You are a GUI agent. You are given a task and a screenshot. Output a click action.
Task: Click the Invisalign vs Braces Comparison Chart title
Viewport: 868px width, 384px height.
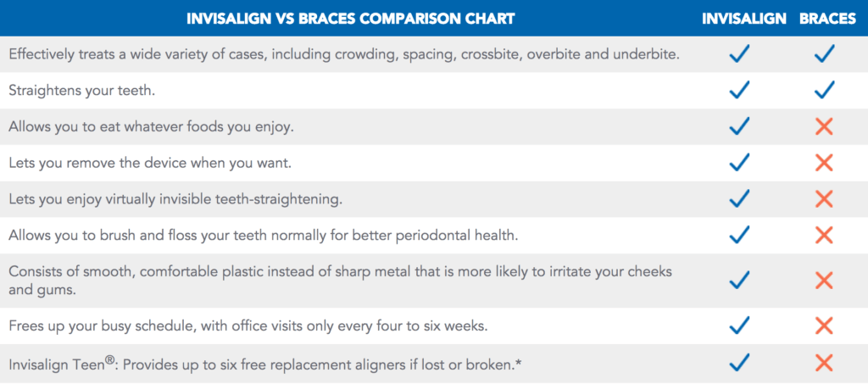coord(350,19)
